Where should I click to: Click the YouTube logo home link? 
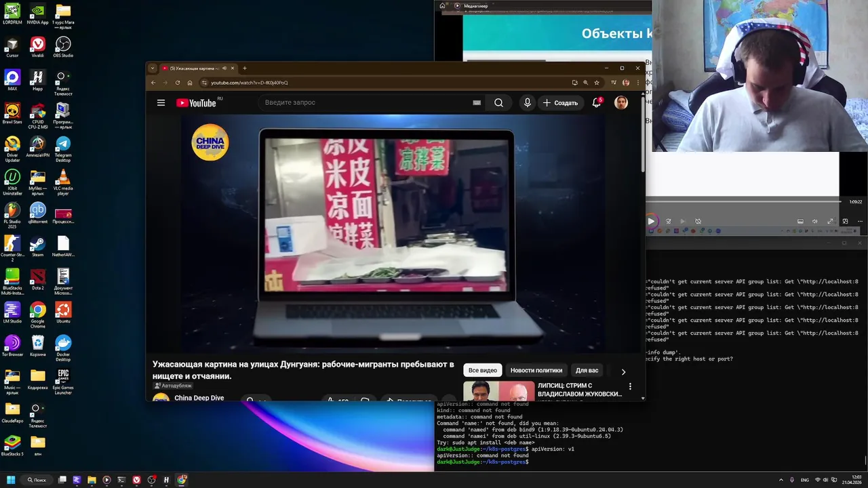[196, 103]
